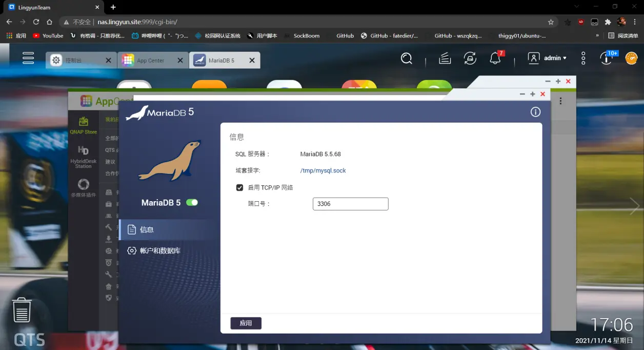Switch to the App Center taskbar tab
This screenshot has height=350, width=644.
tap(151, 60)
